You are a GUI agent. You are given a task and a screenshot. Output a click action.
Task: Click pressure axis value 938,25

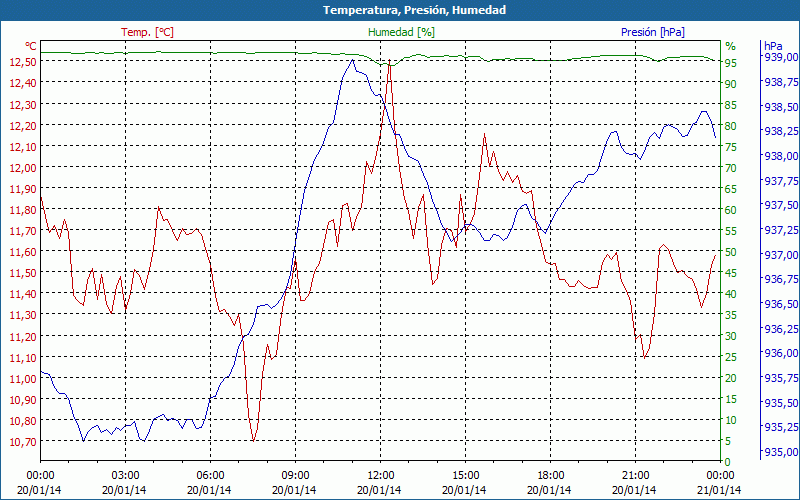[780, 131]
